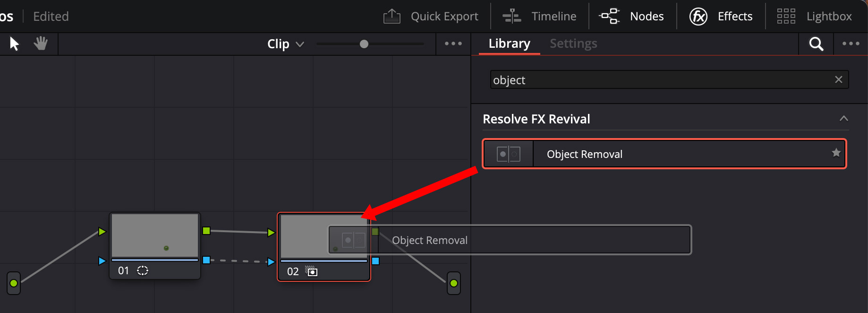Select the Object Removal effect icon
868x313 pixels.
coord(509,154)
